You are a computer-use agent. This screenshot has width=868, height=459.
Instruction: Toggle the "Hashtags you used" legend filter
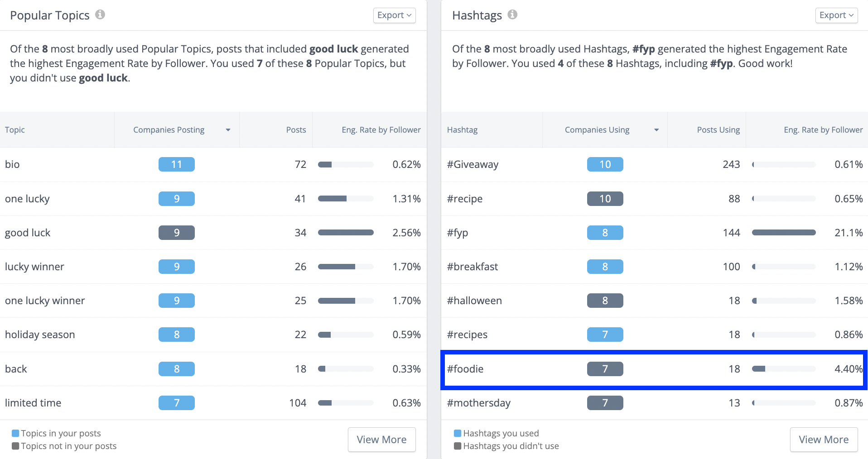click(x=497, y=433)
